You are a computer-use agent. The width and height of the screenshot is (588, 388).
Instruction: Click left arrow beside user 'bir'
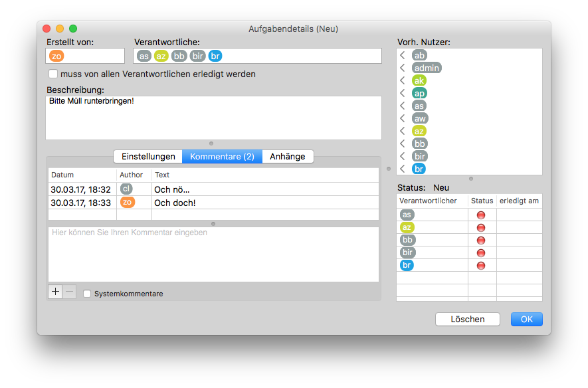pyautogui.click(x=403, y=156)
